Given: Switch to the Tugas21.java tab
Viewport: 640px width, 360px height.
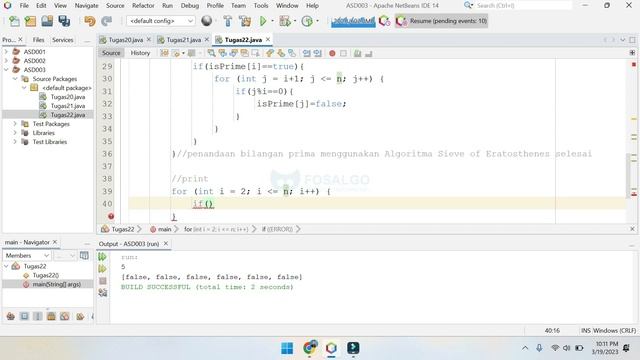Looking at the screenshot, I should pyautogui.click(x=184, y=40).
